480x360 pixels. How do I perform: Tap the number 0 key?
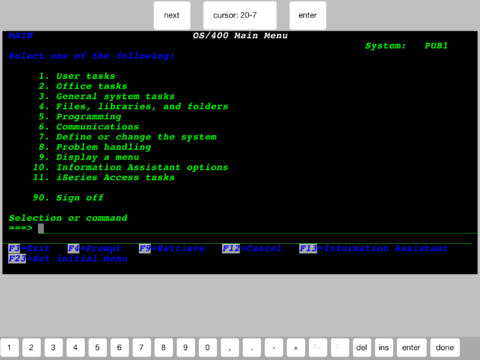tap(207, 348)
